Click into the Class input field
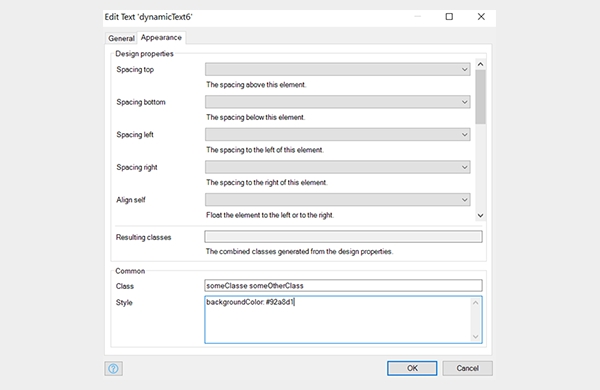The image size is (600, 390). pyautogui.click(x=343, y=286)
